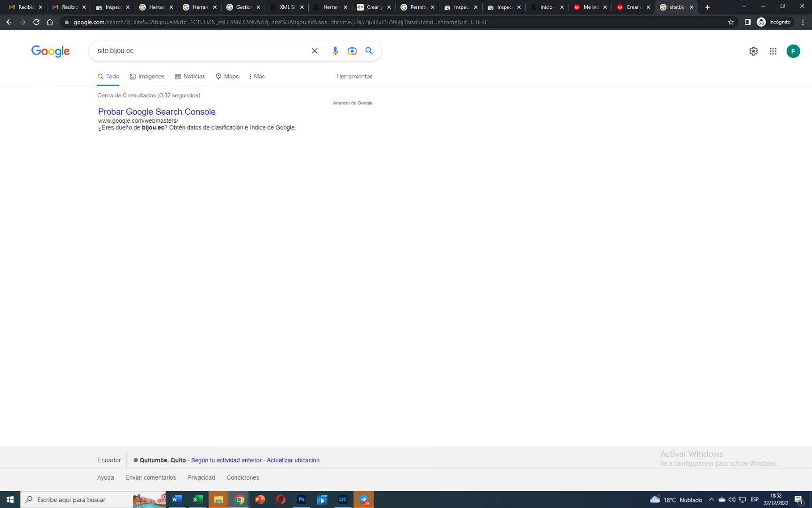Screen dimensions: 812x508
Task: Open Incógnito profile indicator
Action: (x=774, y=22)
